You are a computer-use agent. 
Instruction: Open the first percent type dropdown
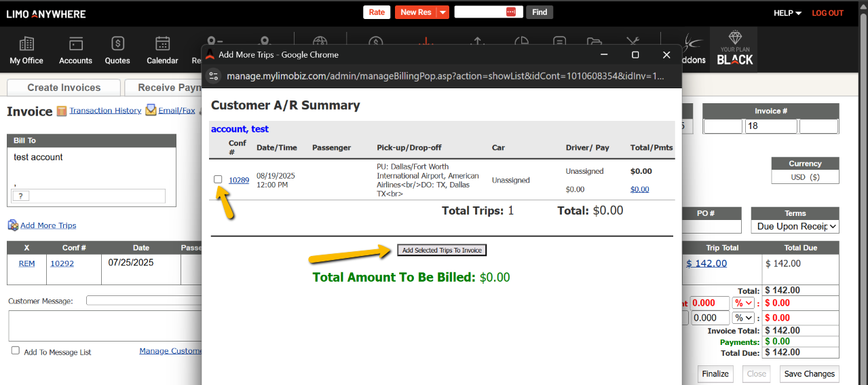click(744, 304)
